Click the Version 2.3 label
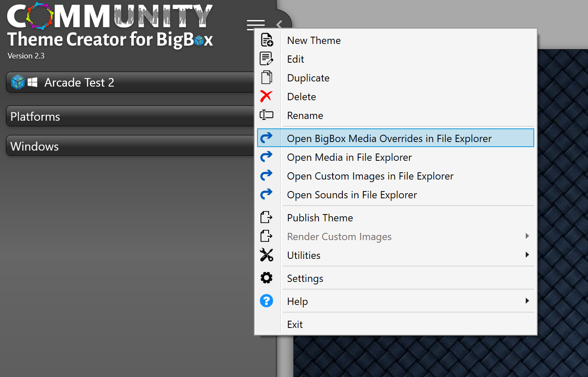This screenshot has width=588, height=377. tap(26, 56)
